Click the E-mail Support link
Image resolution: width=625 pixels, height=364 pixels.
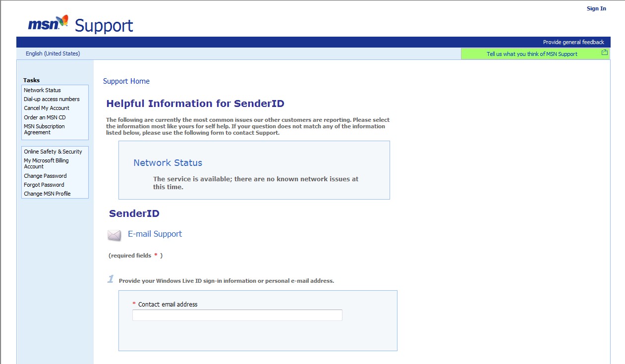(x=155, y=234)
